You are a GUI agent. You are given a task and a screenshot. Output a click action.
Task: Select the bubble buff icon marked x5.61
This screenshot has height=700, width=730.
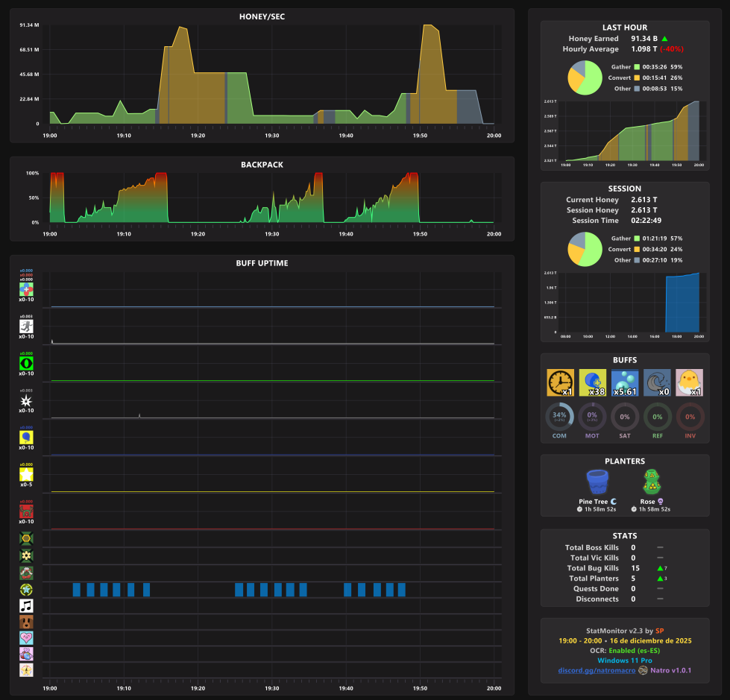625,382
